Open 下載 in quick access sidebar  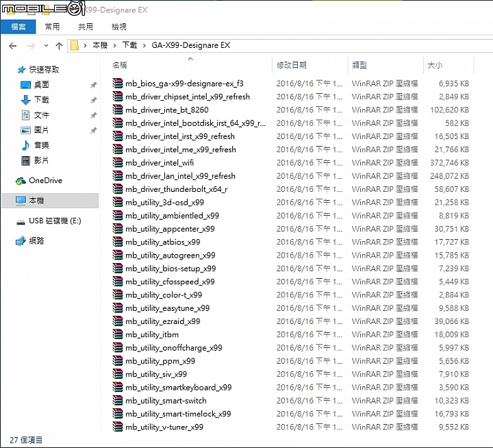click(42, 100)
